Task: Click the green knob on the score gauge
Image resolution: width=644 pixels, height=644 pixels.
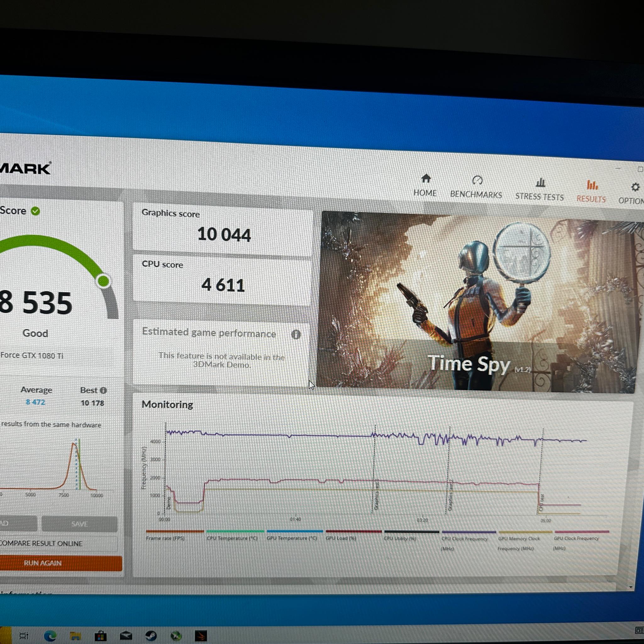Action: pyautogui.click(x=104, y=281)
